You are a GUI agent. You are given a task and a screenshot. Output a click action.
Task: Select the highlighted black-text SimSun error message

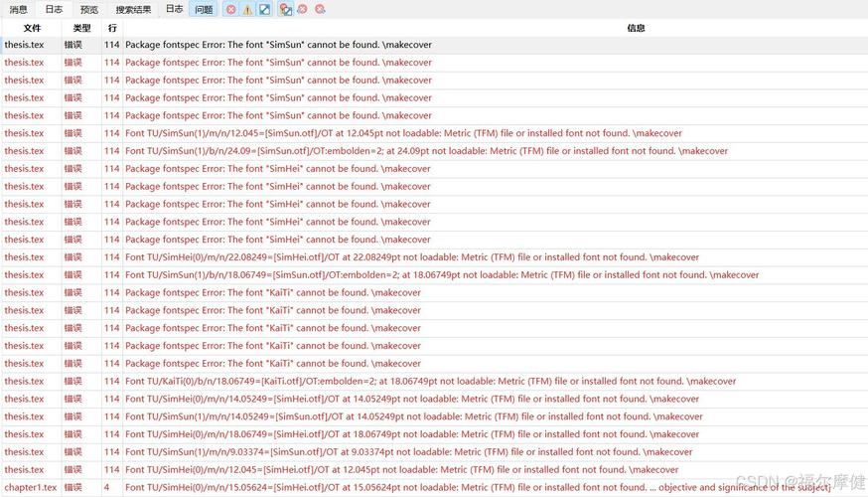278,45
